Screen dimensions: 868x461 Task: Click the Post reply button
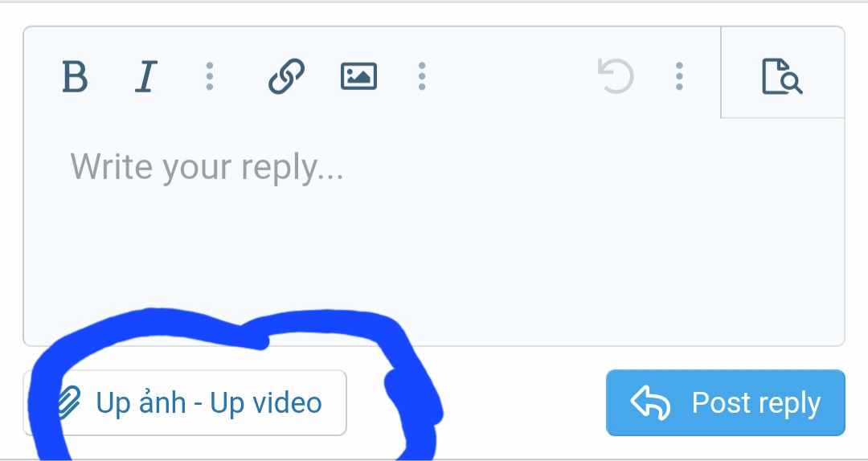(x=725, y=403)
